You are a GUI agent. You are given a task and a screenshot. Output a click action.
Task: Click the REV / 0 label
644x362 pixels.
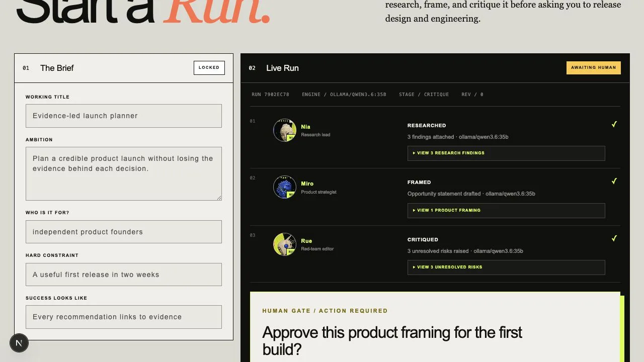click(472, 95)
